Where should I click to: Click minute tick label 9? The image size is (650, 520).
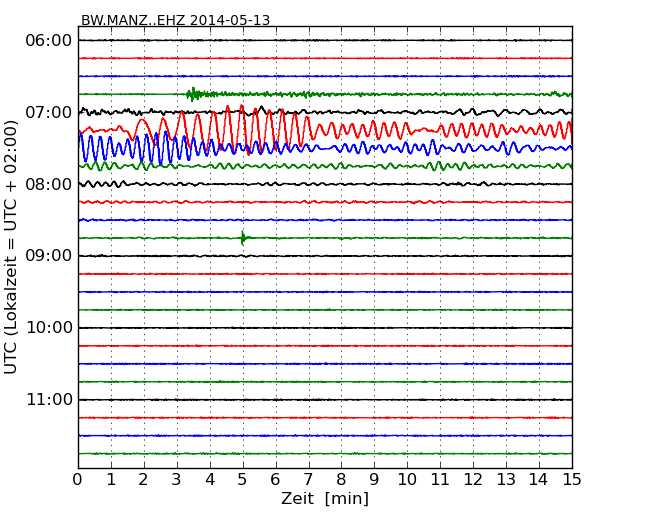coord(374,480)
